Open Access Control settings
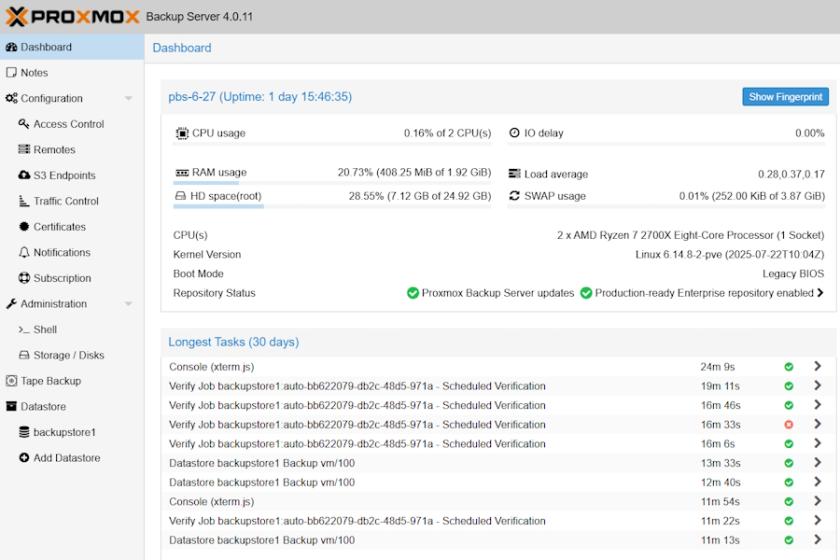 tap(72, 124)
